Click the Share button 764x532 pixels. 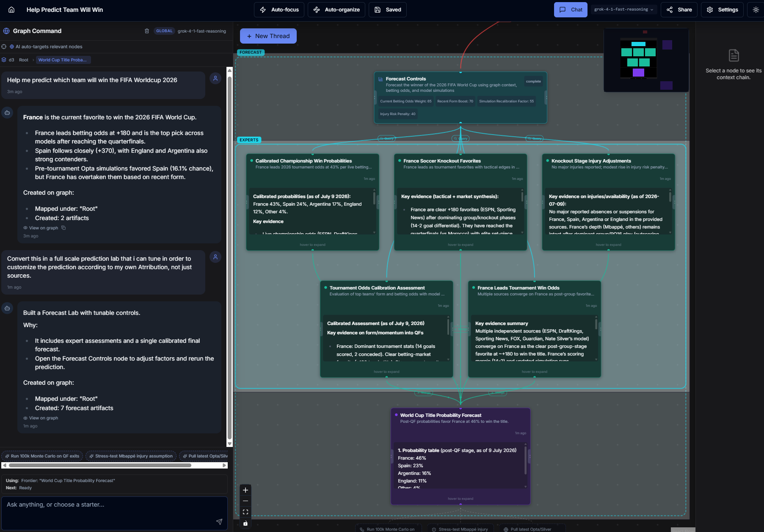pyautogui.click(x=679, y=10)
